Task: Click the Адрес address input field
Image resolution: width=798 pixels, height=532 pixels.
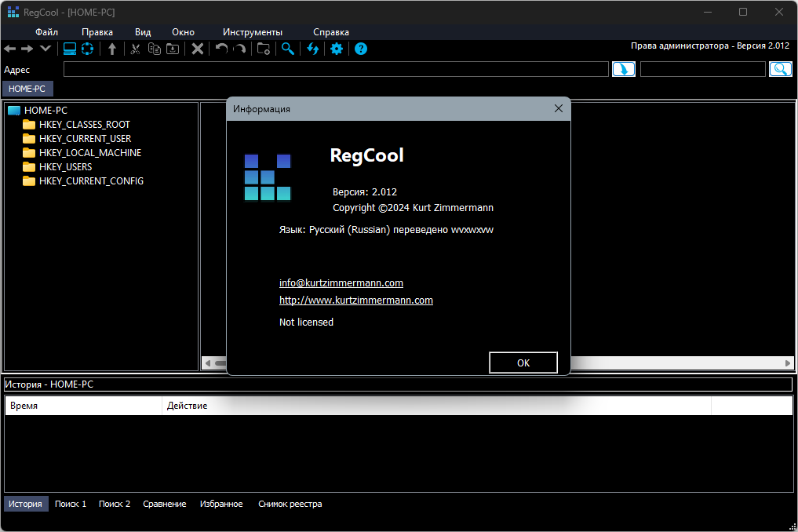Action: pos(336,69)
